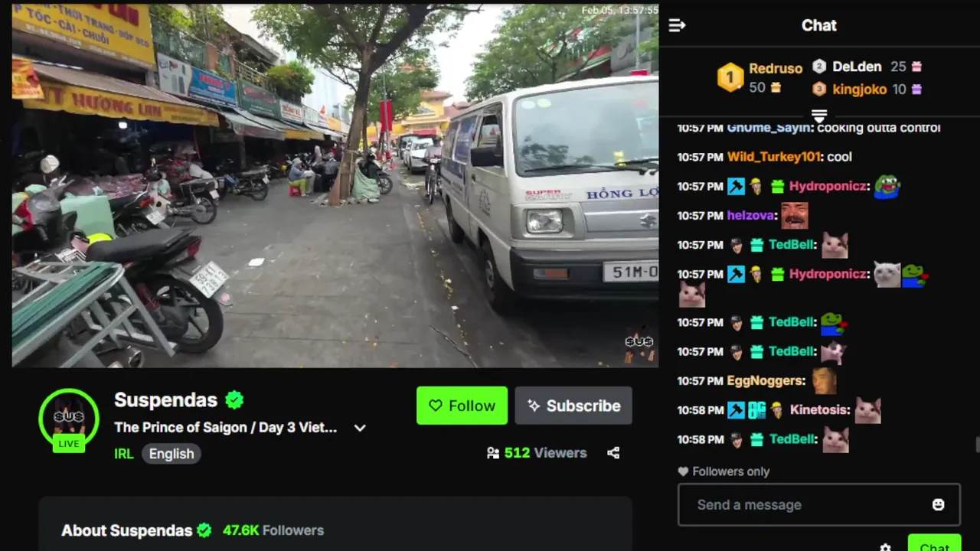This screenshot has width=980, height=551.
Task: Click the share icon next to the viewer count
Action: pyautogui.click(x=613, y=453)
